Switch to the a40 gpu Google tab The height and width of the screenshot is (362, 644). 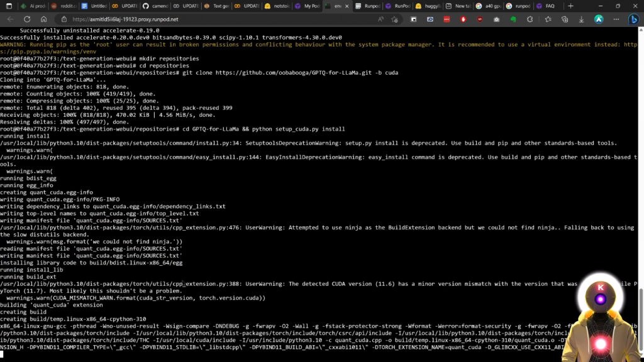(488, 6)
